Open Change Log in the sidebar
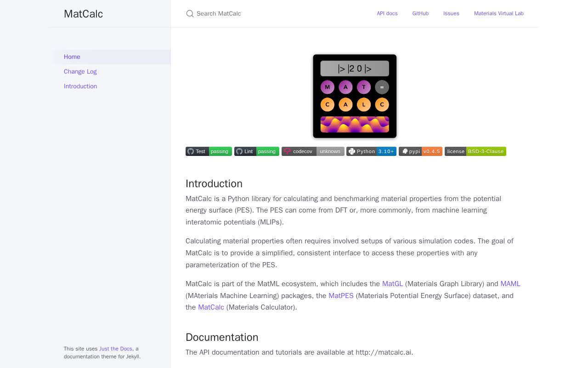 [110, 72]
